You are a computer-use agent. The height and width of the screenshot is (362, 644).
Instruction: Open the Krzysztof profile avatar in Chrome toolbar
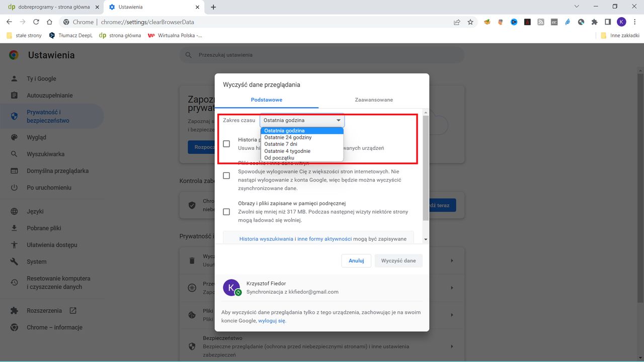[x=621, y=22]
